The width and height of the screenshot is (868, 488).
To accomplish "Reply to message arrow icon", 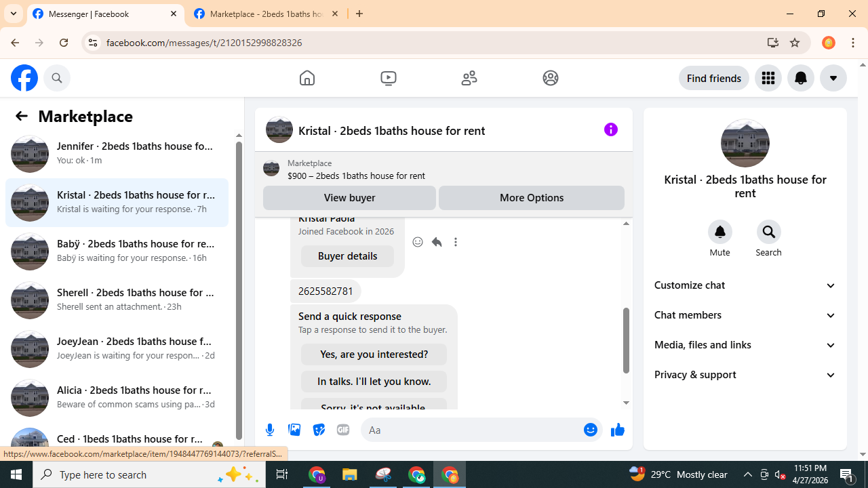I will 437,242.
